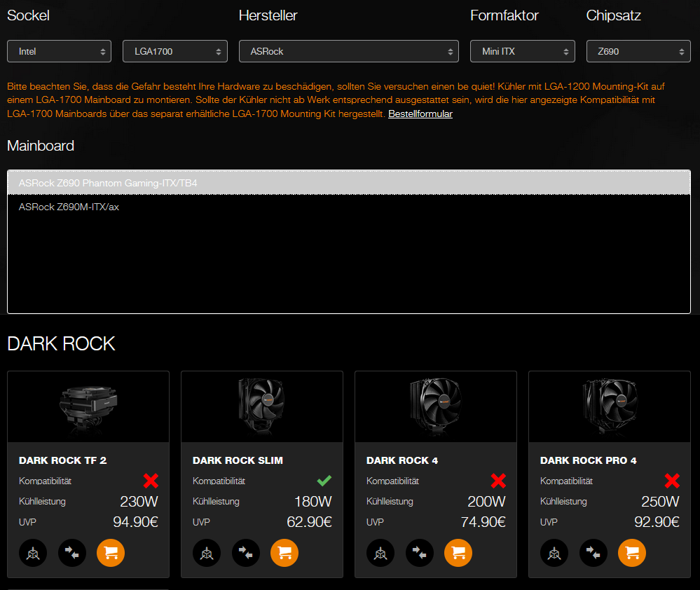This screenshot has width=700, height=590.
Task: Add Dark Rock TF 2 to comparison
Action: pyautogui.click(x=72, y=553)
